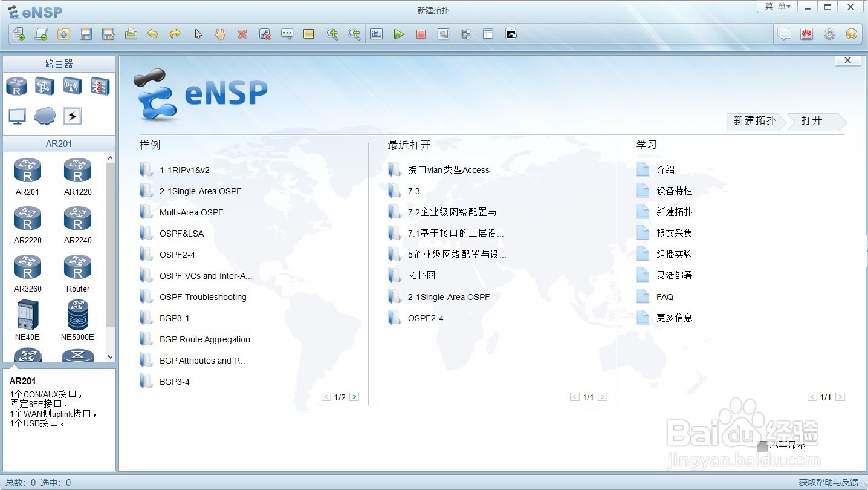Print the topology
Image resolution: width=868 pixels, height=490 pixels.
pyautogui.click(x=131, y=34)
